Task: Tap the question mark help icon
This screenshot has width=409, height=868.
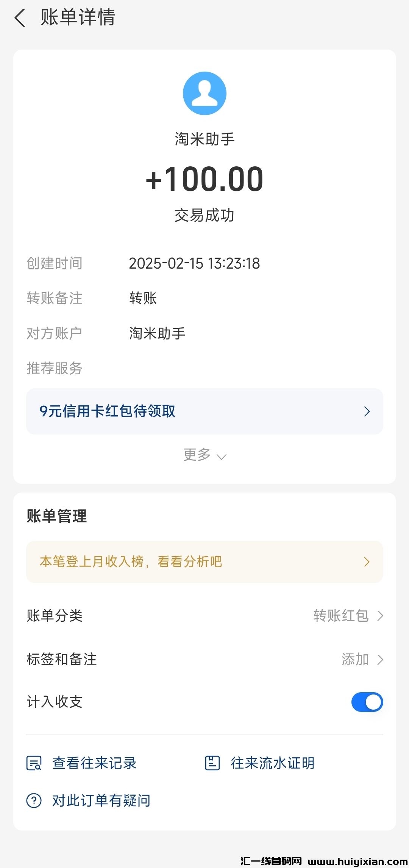Action: point(34,801)
